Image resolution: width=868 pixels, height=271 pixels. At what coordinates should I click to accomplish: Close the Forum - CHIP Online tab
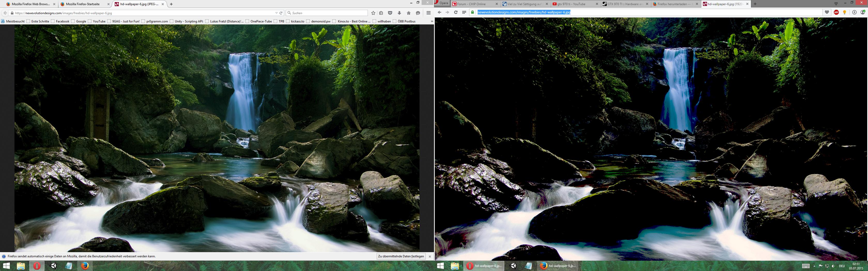point(496,4)
